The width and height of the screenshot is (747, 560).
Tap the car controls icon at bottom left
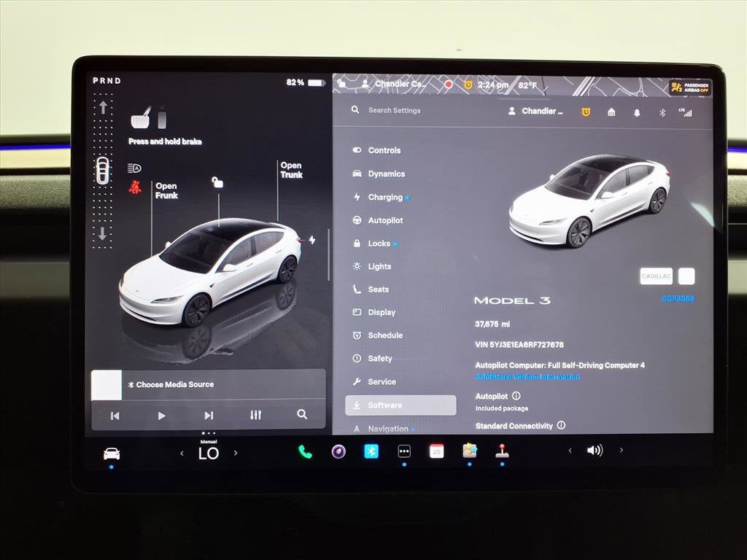pos(112,454)
